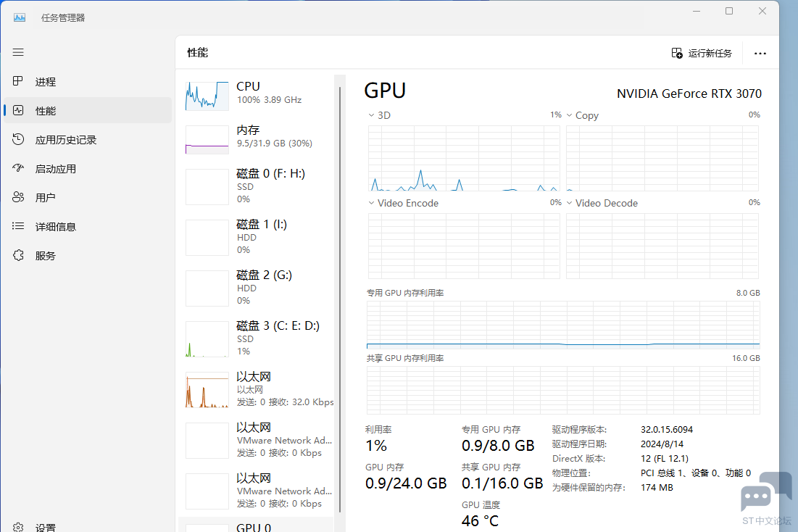Viewport: 798px width, 532px height.
Task: Click the run new task icon
Action: [677, 53]
